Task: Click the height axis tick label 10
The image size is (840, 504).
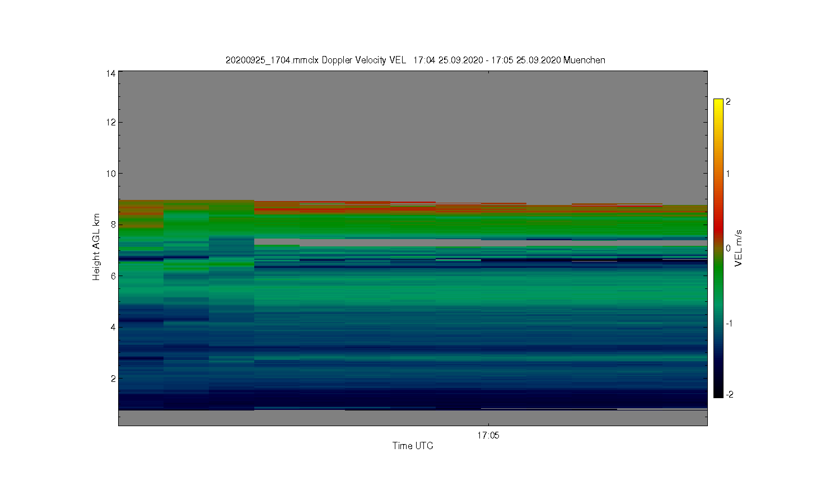Action: (111, 174)
